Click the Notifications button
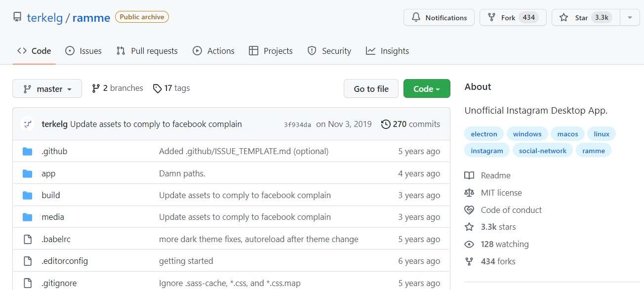The width and height of the screenshot is (644, 290). pos(439,17)
